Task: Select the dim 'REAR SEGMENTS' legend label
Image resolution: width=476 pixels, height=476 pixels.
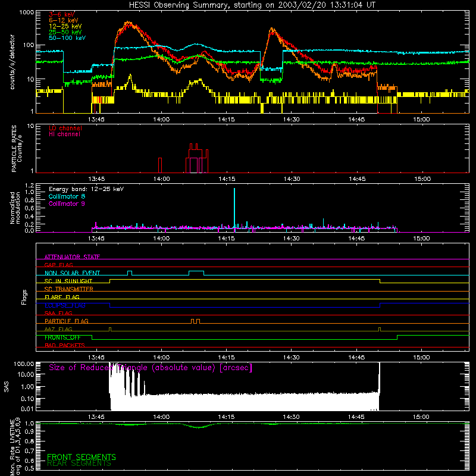Action: [x=79, y=464]
